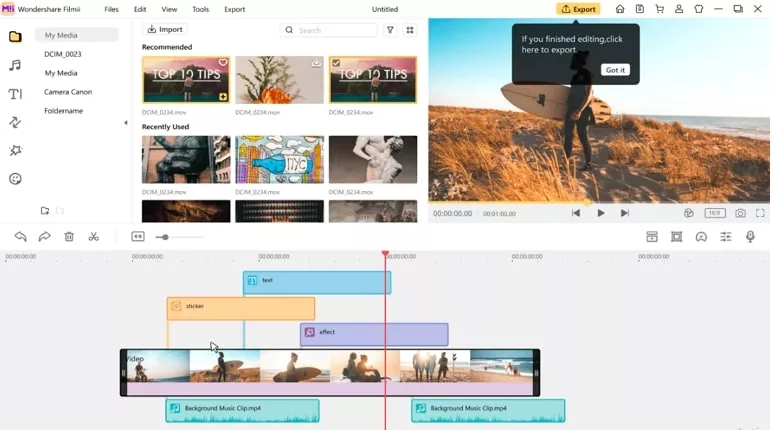Open the Edit menu
This screenshot has height=430, width=772.
click(140, 9)
